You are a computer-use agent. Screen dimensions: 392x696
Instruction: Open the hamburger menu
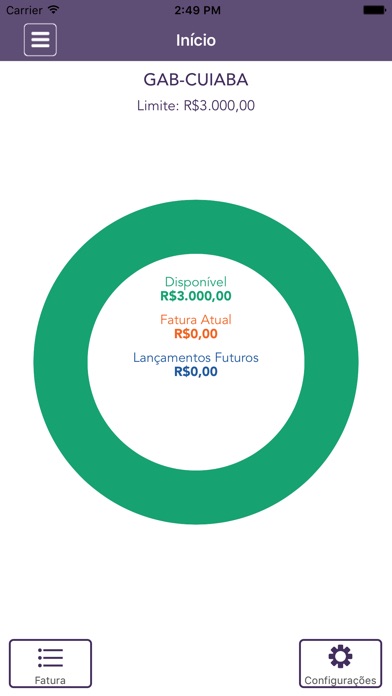40,40
